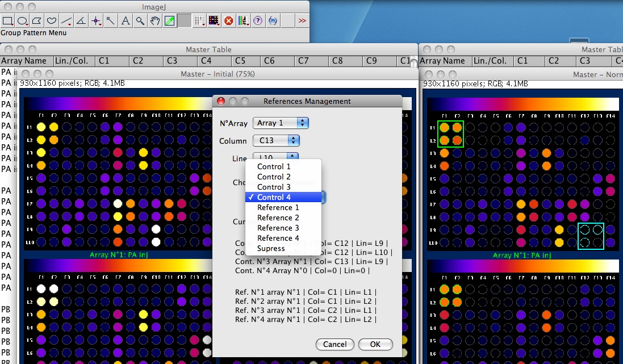623x364 pixels.
Task: Open the Line dropdown showing L10
Action: pyautogui.click(x=276, y=157)
